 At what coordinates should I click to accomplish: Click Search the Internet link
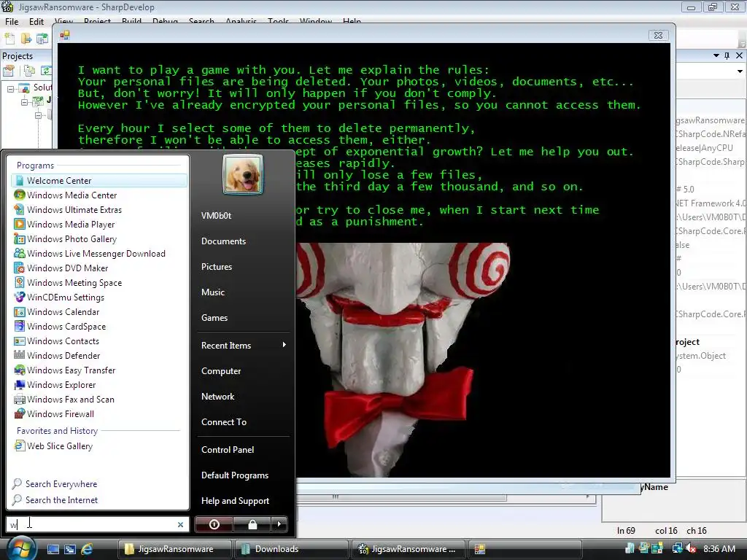click(x=55, y=500)
